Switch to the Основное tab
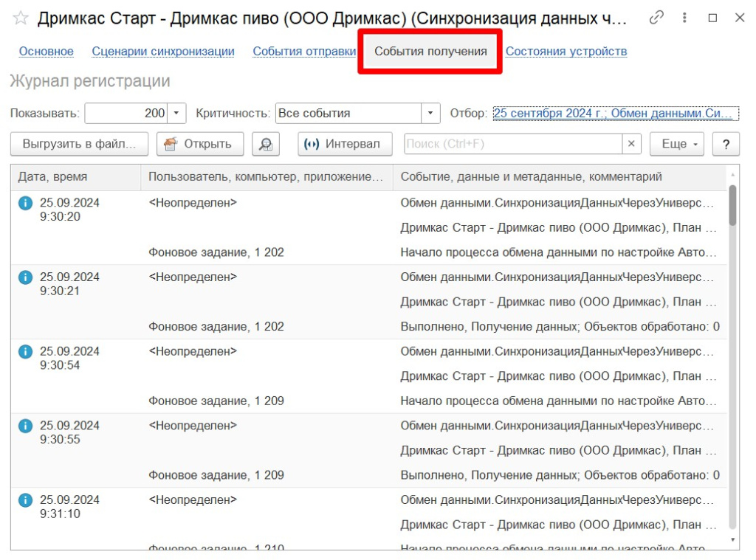 46,52
